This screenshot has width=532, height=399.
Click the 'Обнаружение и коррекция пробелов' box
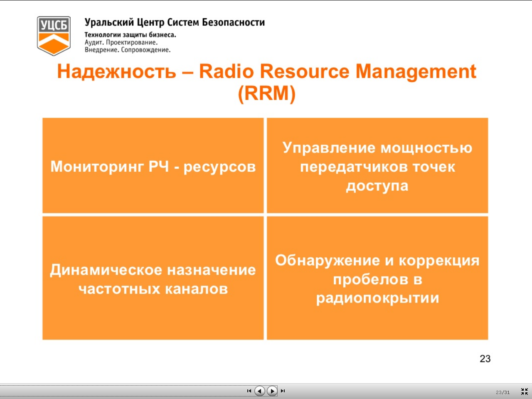click(x=377, y=278)
